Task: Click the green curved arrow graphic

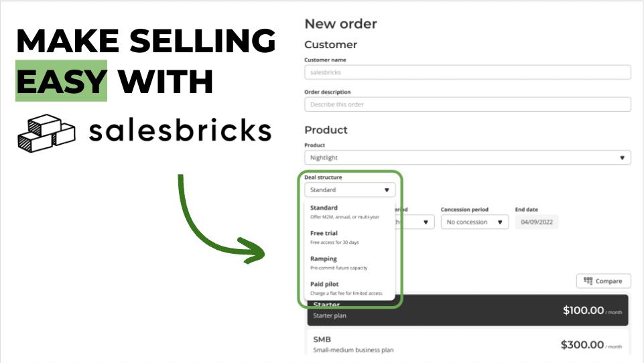Action: (x=221, y=219)
